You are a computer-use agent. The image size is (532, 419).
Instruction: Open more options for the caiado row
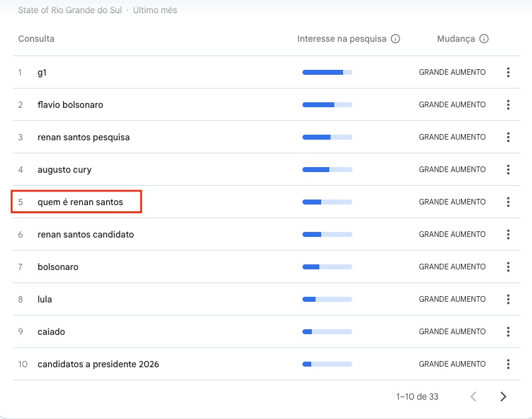click(x=508, y=332)
